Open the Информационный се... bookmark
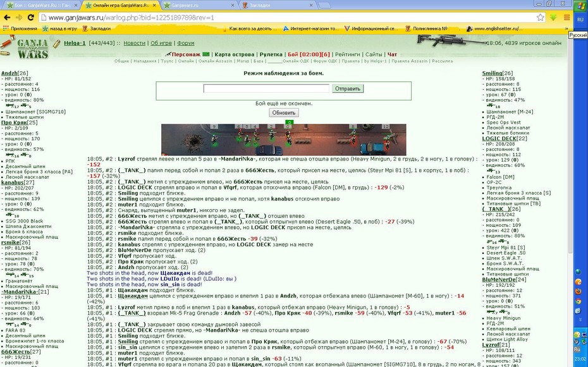The image size is (588, 367). click(371, 28)
